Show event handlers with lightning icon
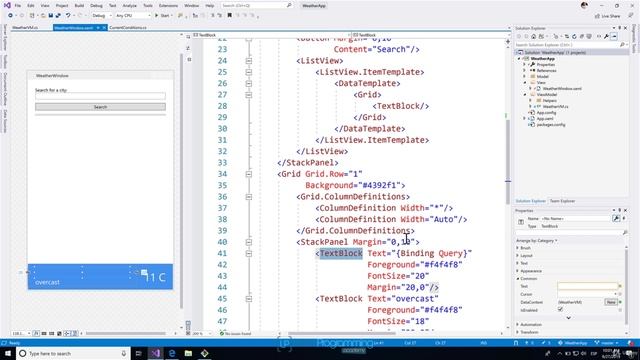Screen dimensions: 640x360 (x=624, y=218)
